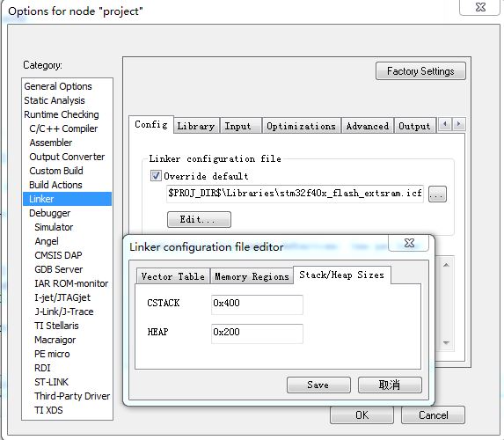Select the Advanced tab
Viewport: 504px width, 440px height.
[368, 126]
